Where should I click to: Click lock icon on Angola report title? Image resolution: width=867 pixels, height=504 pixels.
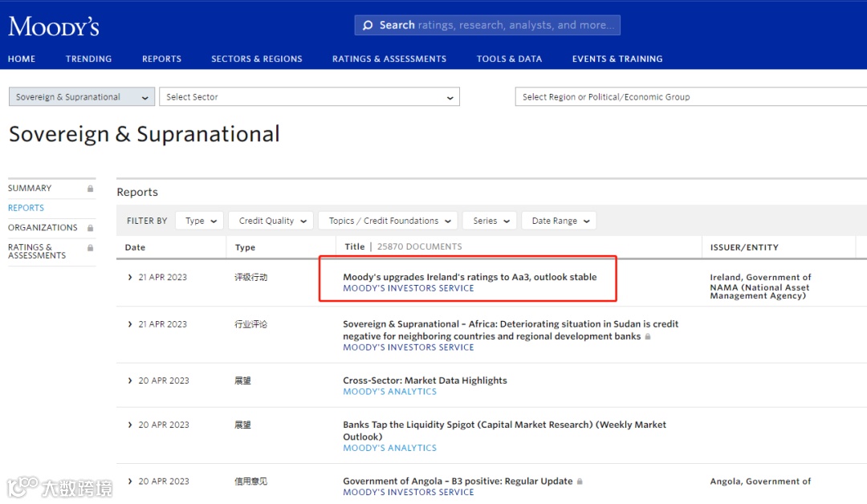[580, 482]
